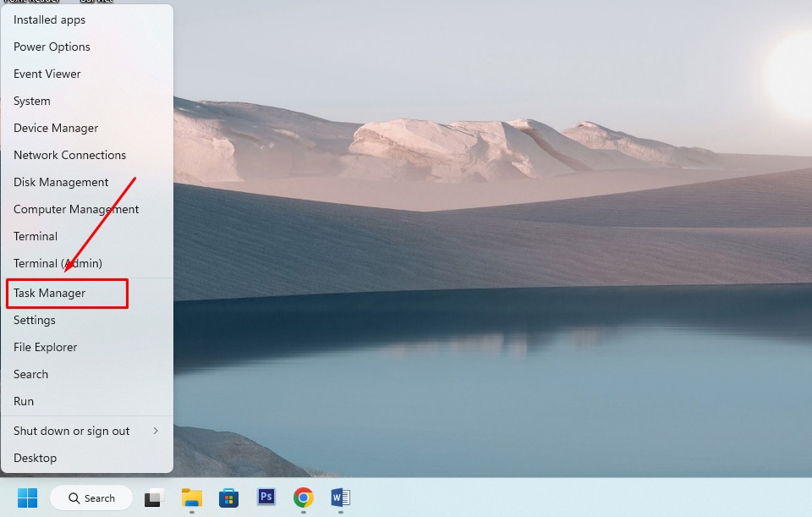Open Network Connections
This screenshot has height=517, width=812.
[x=69, y=155]
